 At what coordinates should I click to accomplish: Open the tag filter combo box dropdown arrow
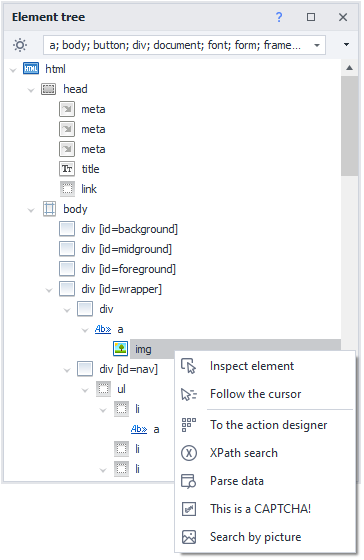point(316,45)
